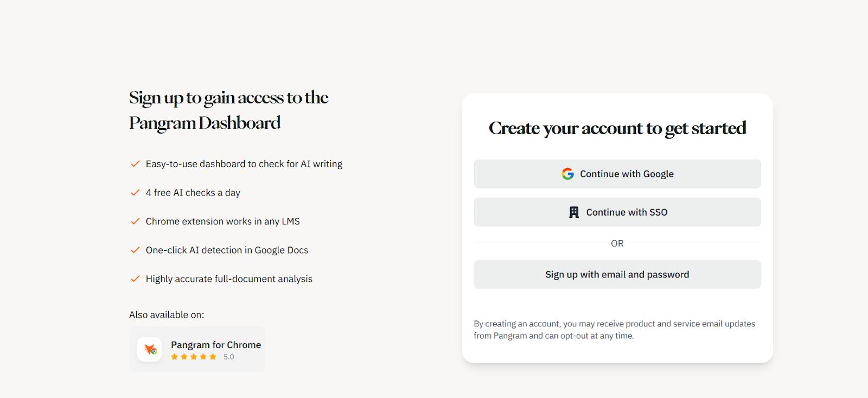Viewport: 868px width, 398px height.
Task: Click checkmark next to "One-click AI detection"
Action: pyautogui.click(x=135, y=250)
